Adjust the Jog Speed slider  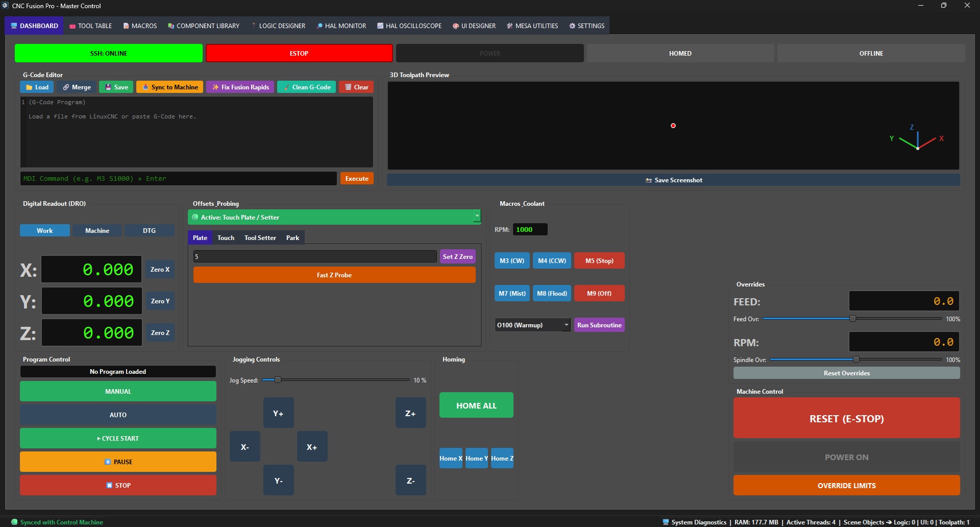pyautogui.click(x=335, y=380)
